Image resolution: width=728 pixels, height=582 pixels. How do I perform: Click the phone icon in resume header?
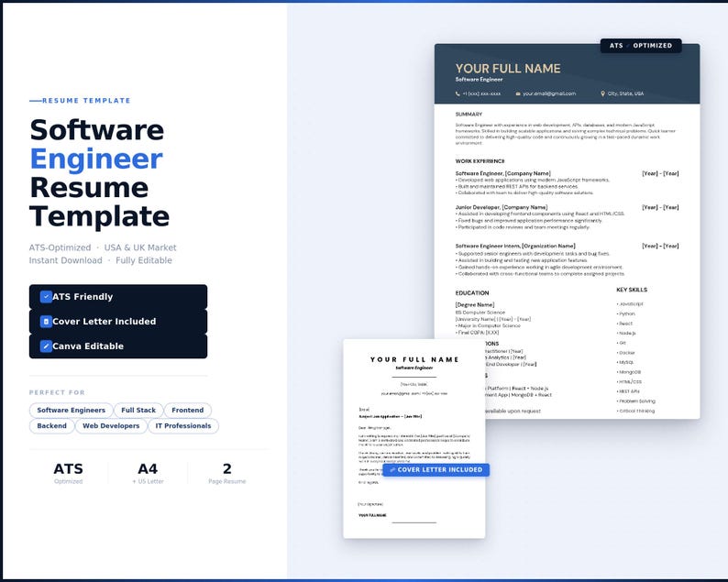tap(458, 93)
